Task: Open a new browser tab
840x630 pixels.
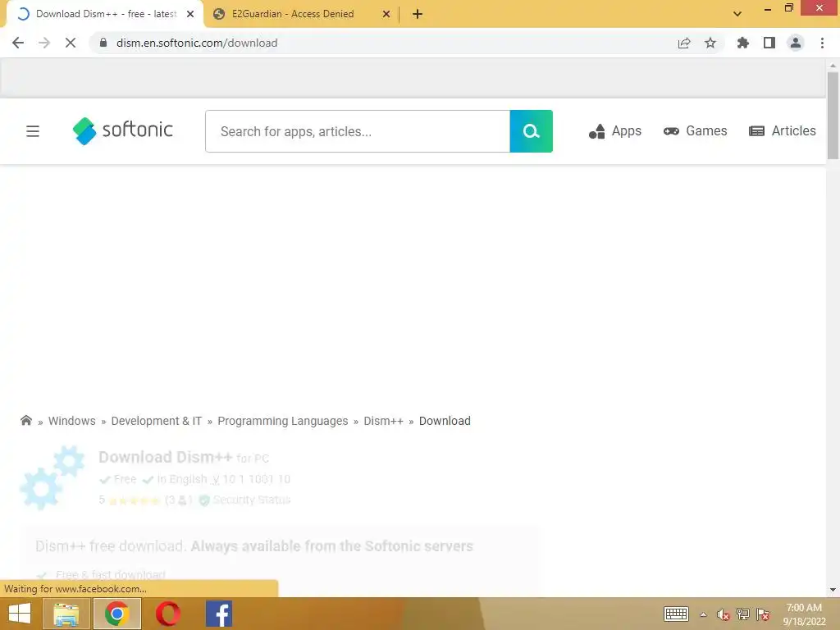Action: 418,14
